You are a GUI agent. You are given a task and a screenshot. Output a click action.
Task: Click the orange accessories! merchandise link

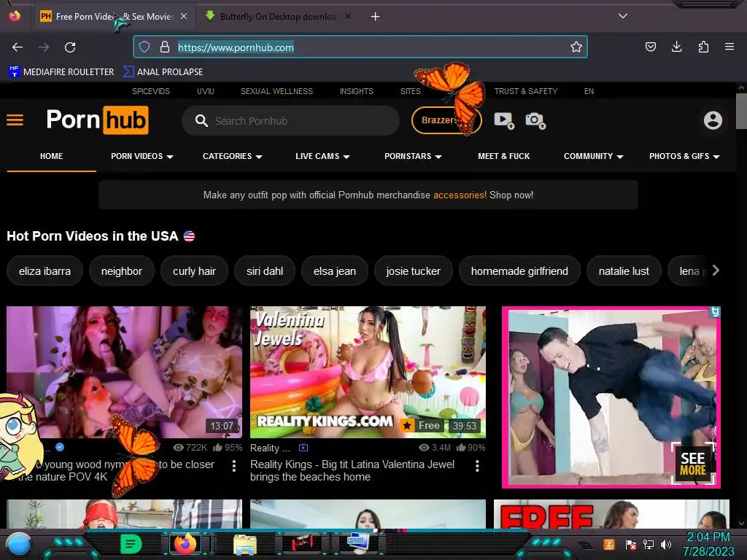460,195
